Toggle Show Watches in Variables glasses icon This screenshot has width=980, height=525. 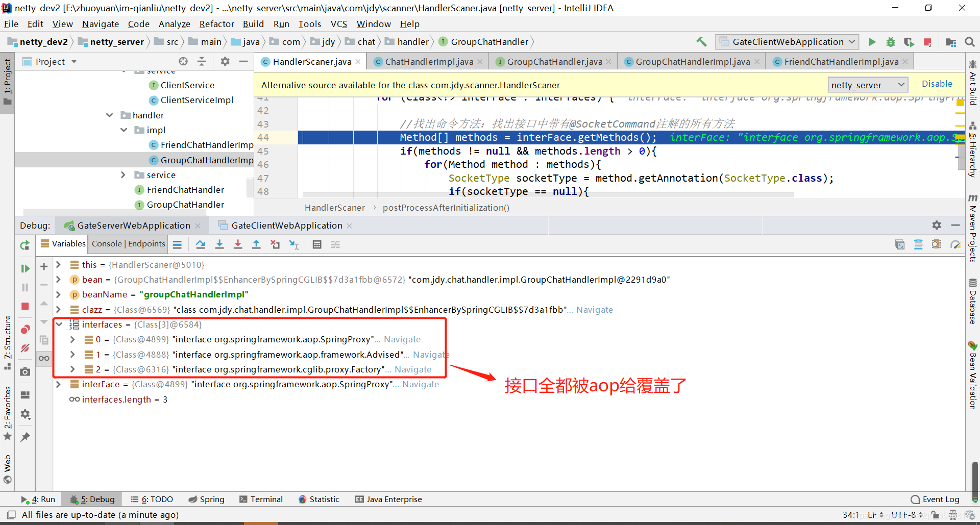click(44, 358)
